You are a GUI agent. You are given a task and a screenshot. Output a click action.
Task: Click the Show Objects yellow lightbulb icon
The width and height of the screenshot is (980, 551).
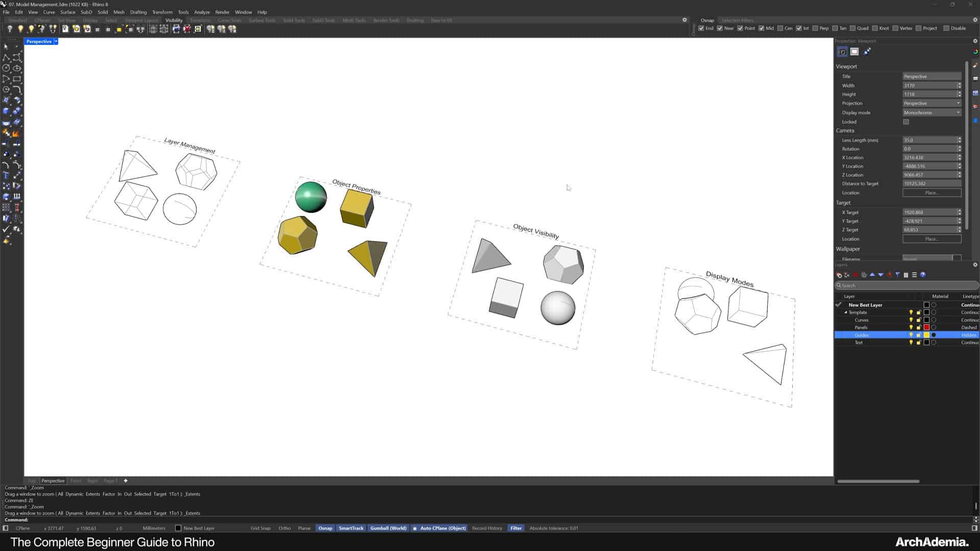click(x=20, y=29)
